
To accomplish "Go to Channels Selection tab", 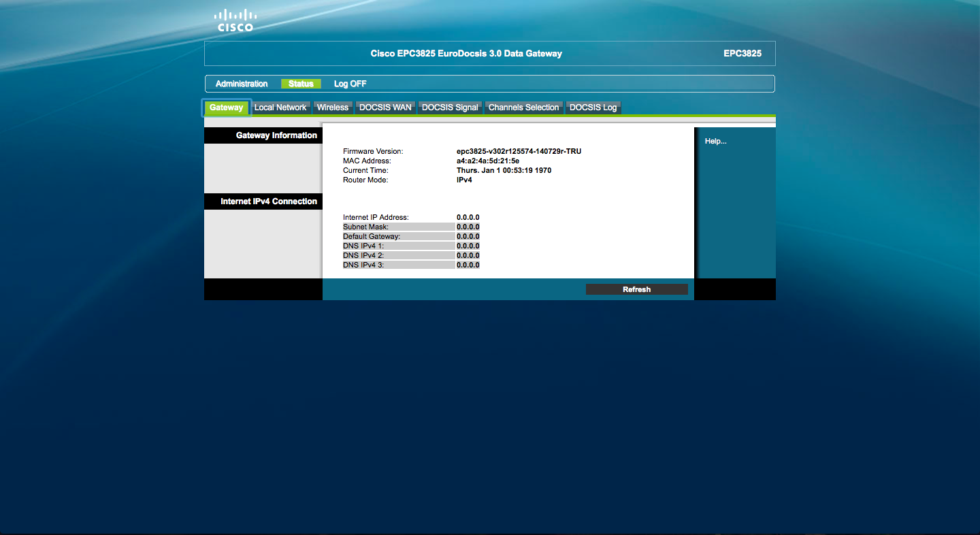I will click(524, 108).
